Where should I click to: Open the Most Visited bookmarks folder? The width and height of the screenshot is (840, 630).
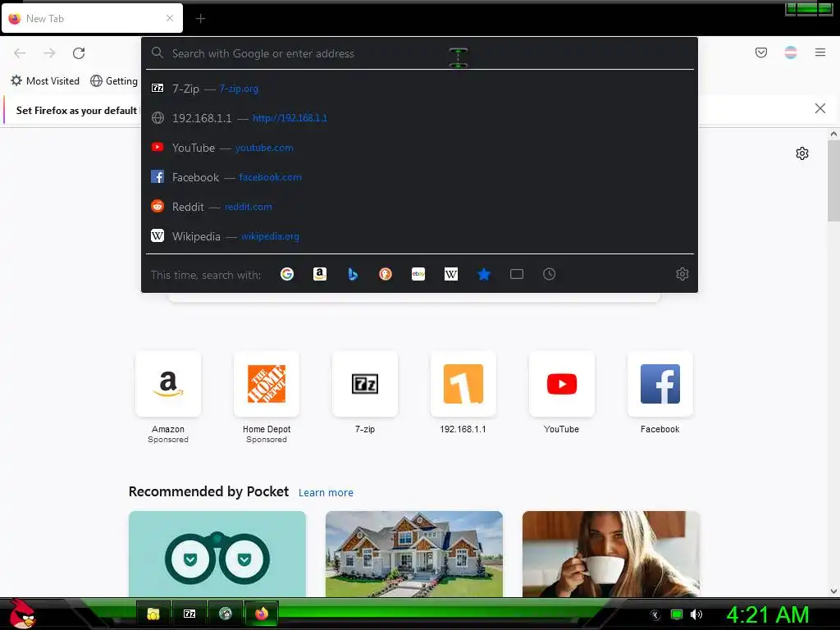(45, 81)
